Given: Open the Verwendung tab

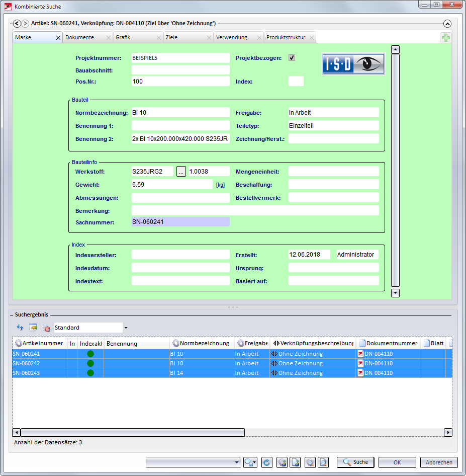Looking at the screenshot, I should 231,38.
